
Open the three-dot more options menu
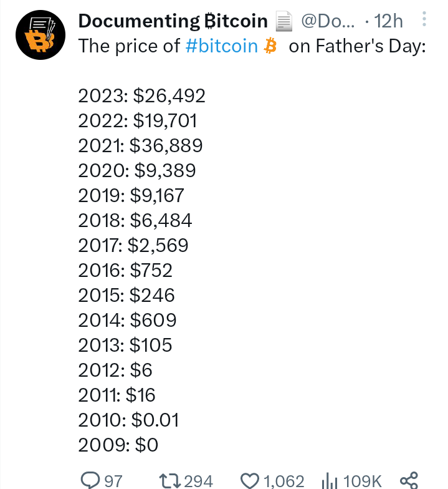pos(424,19)
